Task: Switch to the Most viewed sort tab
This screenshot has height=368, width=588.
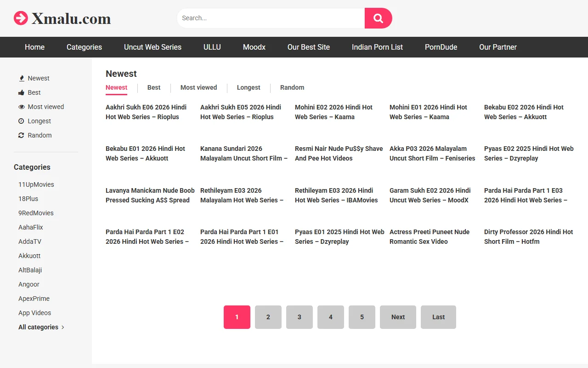Action: (x=198, y=87)
